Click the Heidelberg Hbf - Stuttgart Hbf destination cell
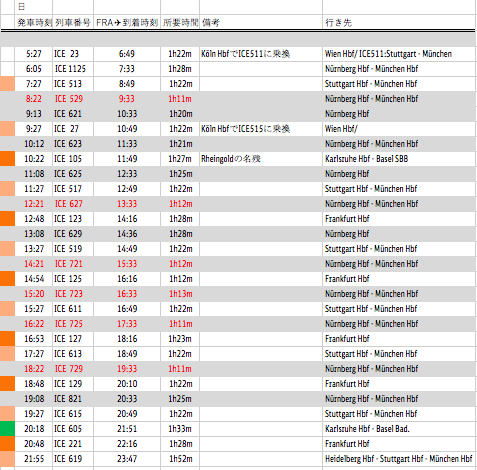The width and height of the screenshot is (477, 470). 399,459
